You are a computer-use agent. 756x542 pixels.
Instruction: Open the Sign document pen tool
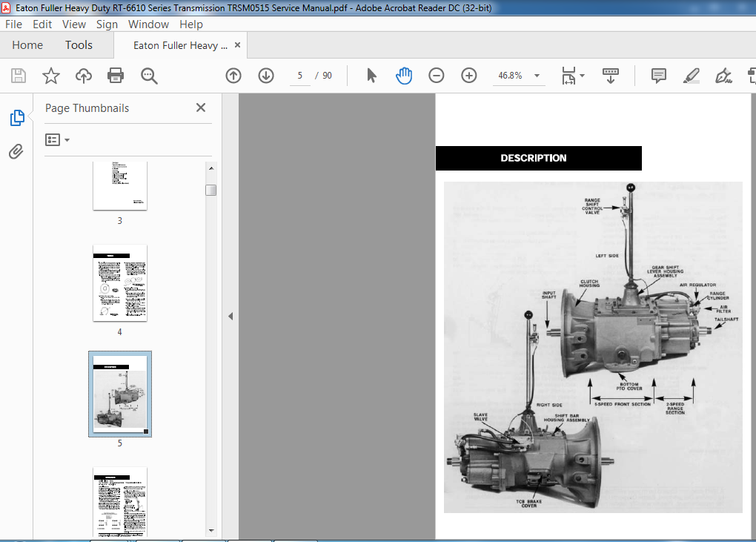point(723,76)
